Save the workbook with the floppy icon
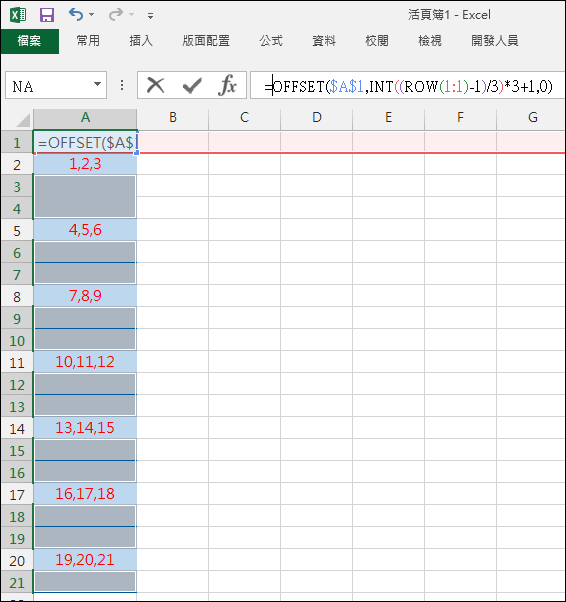 tap(47, 15)
